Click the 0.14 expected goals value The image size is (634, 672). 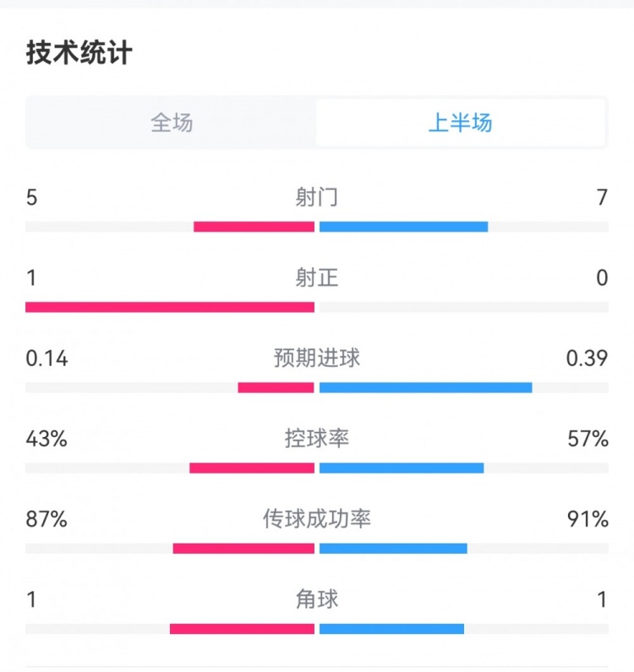tap(46, 358)
